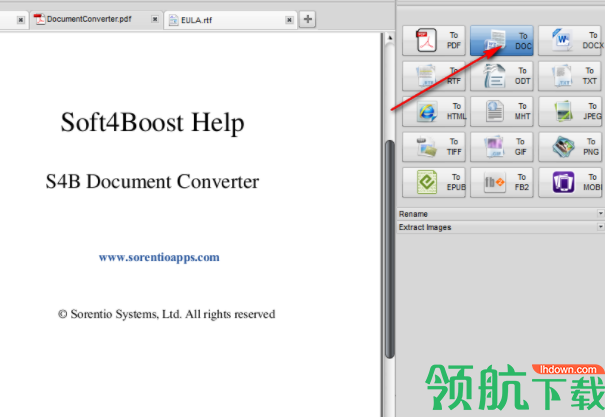
Task: Click the Sorentio Systems copyright line
Action: point(167,314)
